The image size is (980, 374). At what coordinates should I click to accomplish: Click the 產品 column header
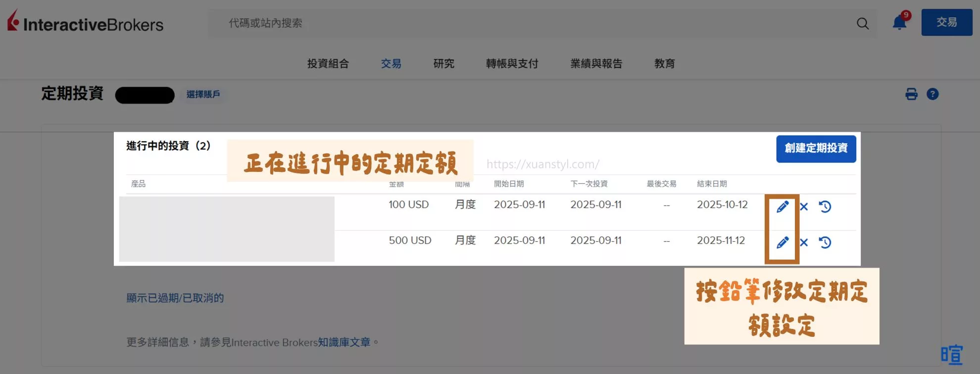138,184
